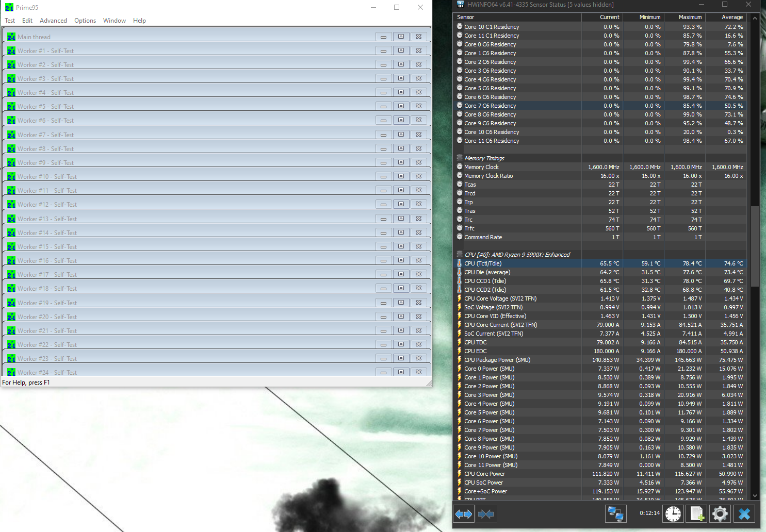Select the Worker #7 - Self-Test title
766x532 pixels.
[45, 135]
